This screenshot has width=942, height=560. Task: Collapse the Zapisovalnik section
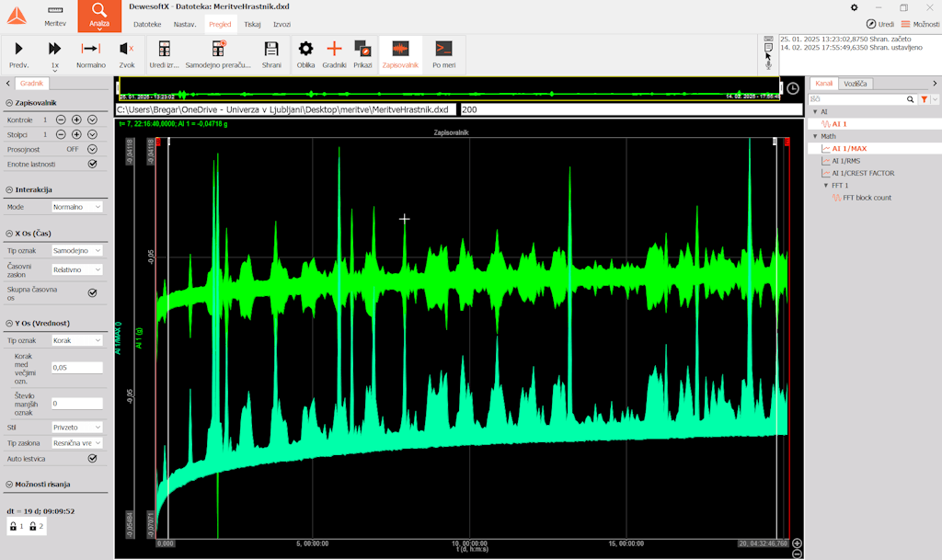[9, 103]
